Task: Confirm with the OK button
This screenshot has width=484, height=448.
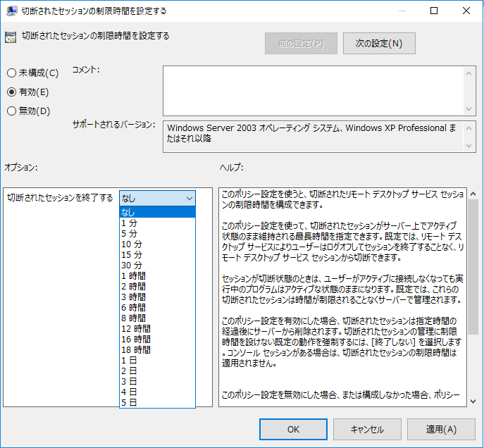Action: tap(293, 429)
